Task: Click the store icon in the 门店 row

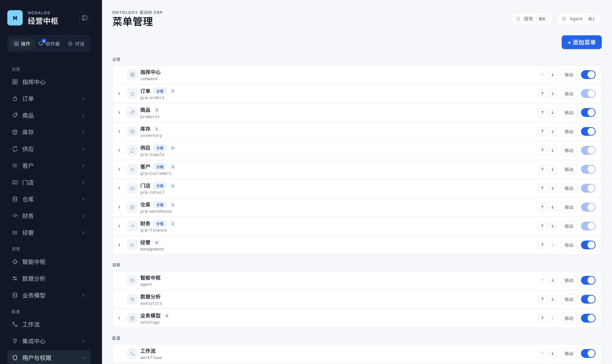Action: [x=132, y=188]
